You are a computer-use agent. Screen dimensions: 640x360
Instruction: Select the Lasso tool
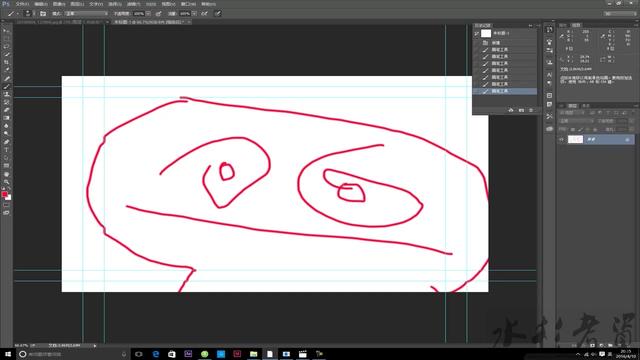(6, 46)
